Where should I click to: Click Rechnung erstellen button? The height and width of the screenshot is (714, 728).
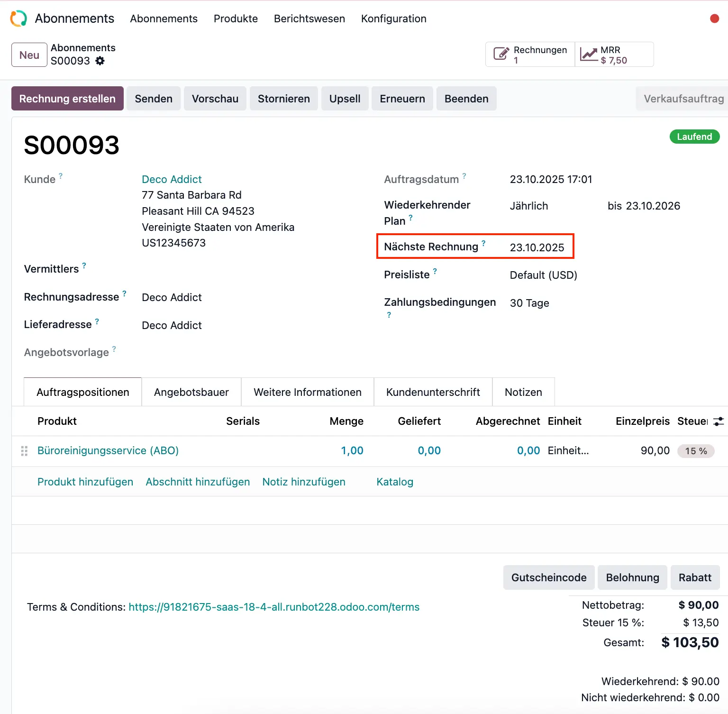67,99
